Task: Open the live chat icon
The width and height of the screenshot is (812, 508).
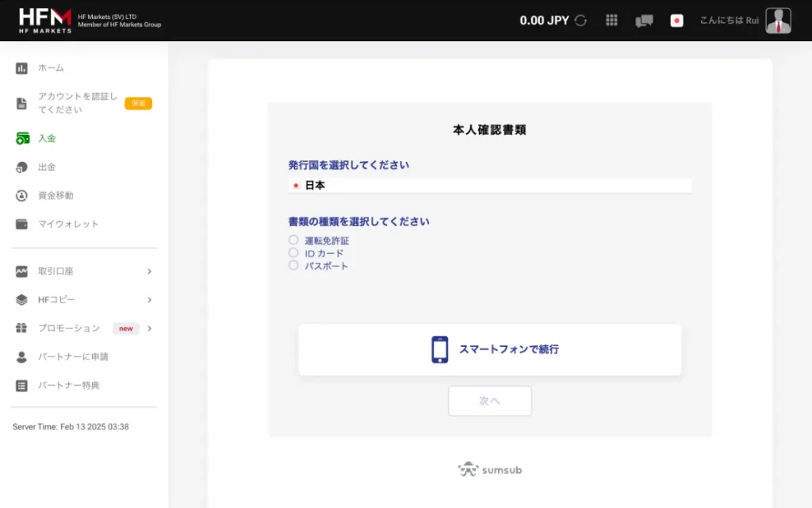Action: pyautogui.click(x=644, y=21)
